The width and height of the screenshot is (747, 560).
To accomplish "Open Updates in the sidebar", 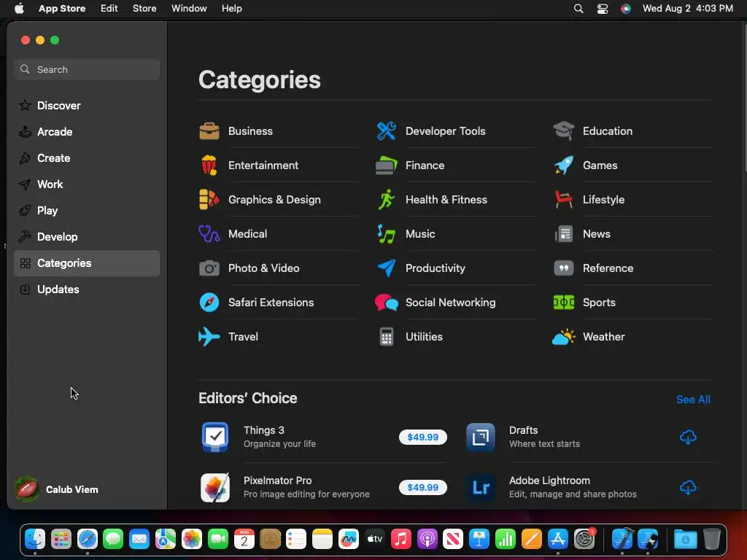I will click(87, 289).
